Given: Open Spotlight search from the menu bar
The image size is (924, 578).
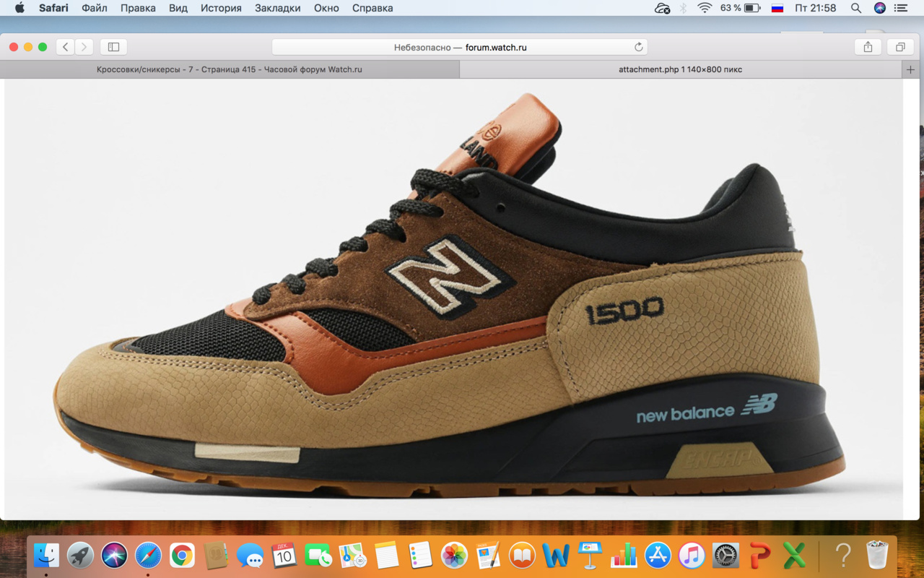Looking at the screenshot, I should tap(856, 8).
